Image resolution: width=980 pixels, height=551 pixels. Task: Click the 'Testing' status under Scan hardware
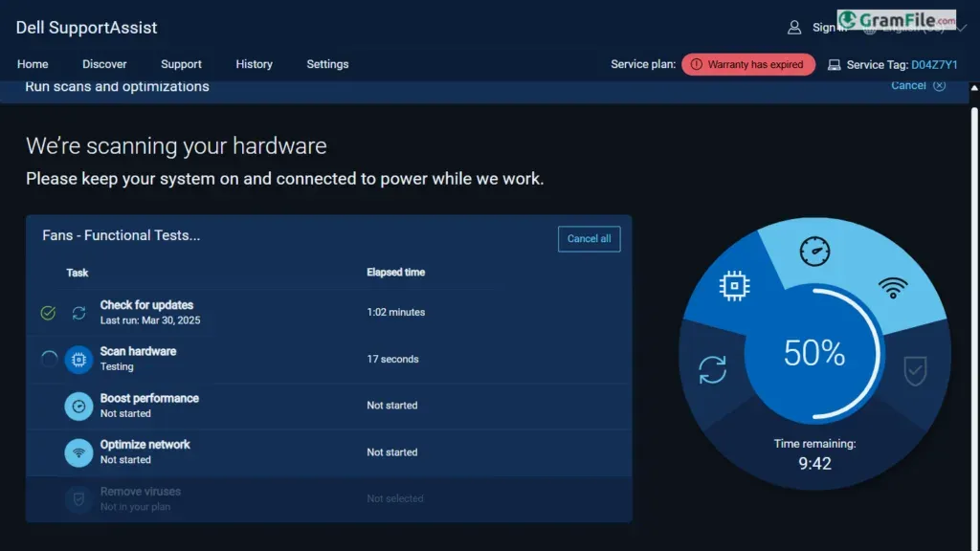[117, 366]
